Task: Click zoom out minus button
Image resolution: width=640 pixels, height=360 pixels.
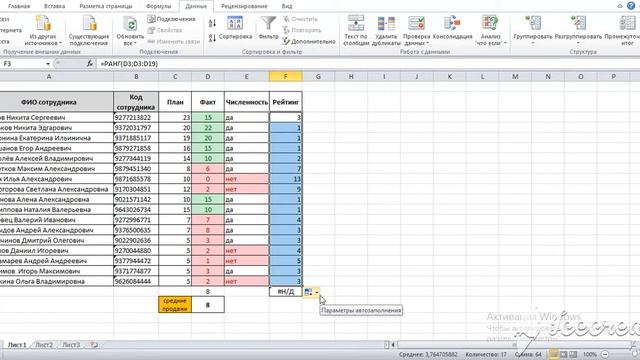Action: pos(605,354)
